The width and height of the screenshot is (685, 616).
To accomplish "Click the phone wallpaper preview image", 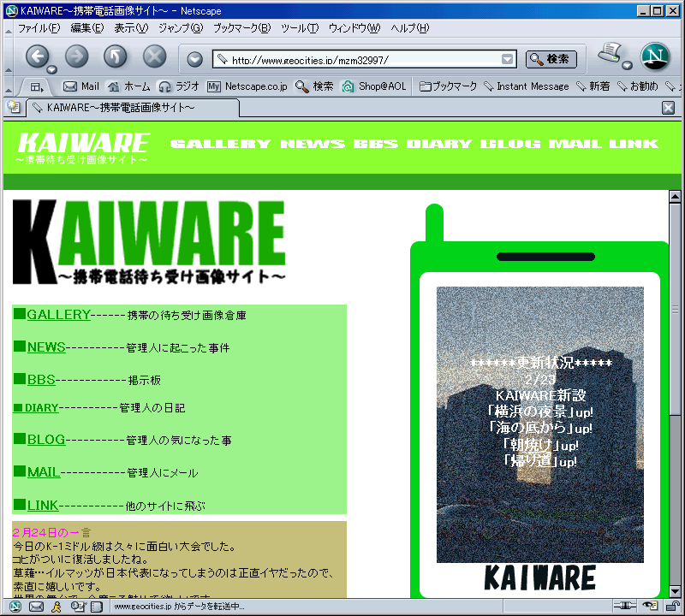I will tap(540, 424).
